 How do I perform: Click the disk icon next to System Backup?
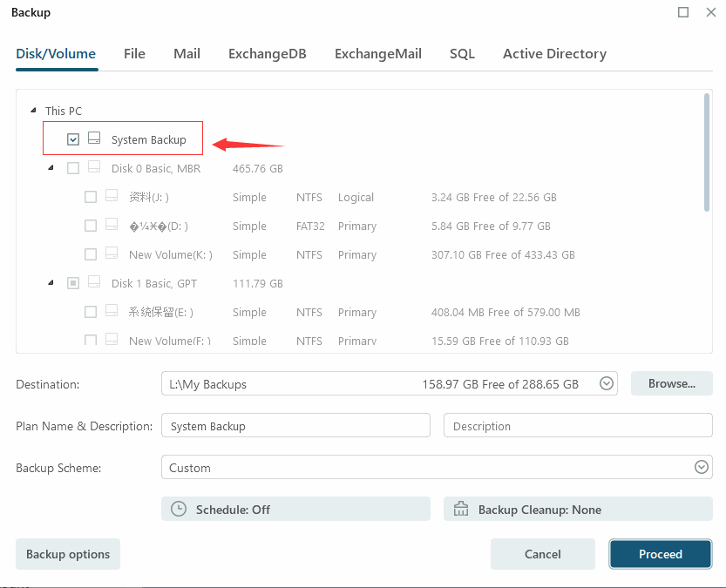(x=93, y=138)
